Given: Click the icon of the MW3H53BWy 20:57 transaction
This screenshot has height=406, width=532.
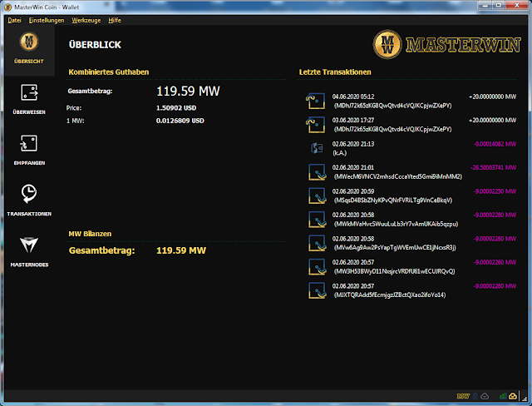Looking at the screenshot, I should point(318,267).
